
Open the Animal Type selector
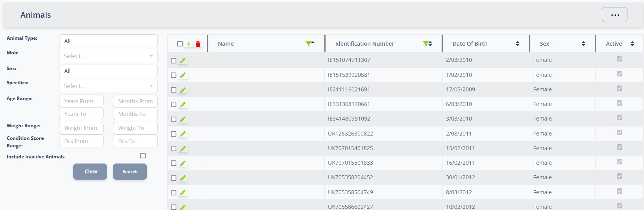point(108,41)
